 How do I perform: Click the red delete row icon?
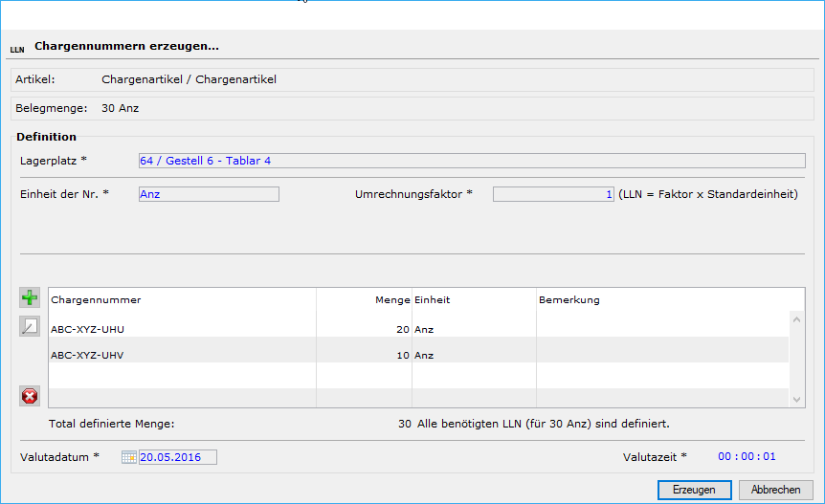(x=30, y=396)
